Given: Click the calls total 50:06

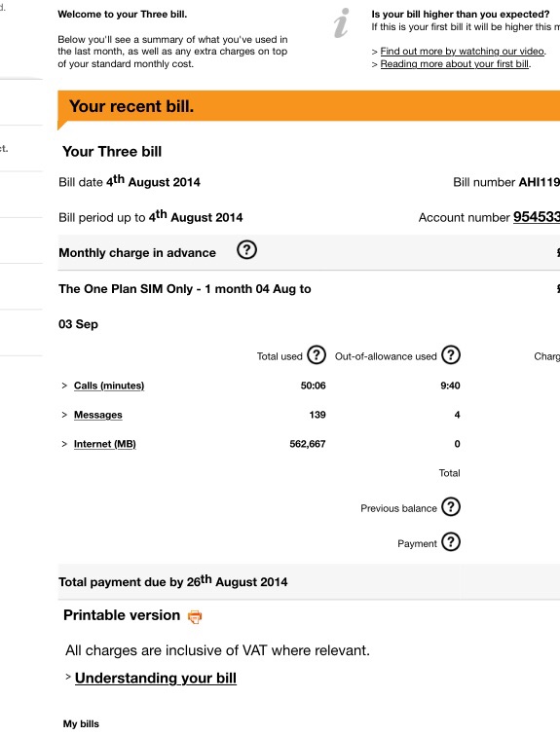Looking at the screenshot, I should point(313,386).
